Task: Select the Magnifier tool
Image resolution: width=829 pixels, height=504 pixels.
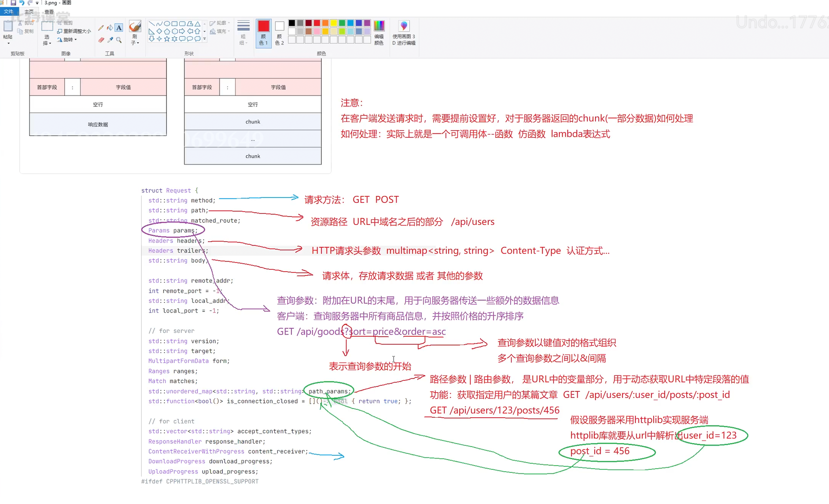Action: coord(118,40)
